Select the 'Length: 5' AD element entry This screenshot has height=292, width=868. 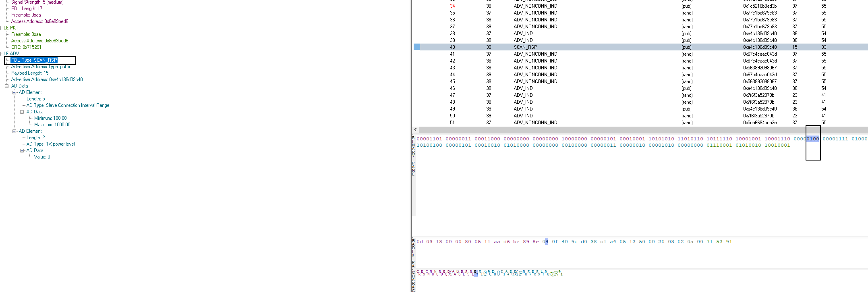[x=36, y=99]
